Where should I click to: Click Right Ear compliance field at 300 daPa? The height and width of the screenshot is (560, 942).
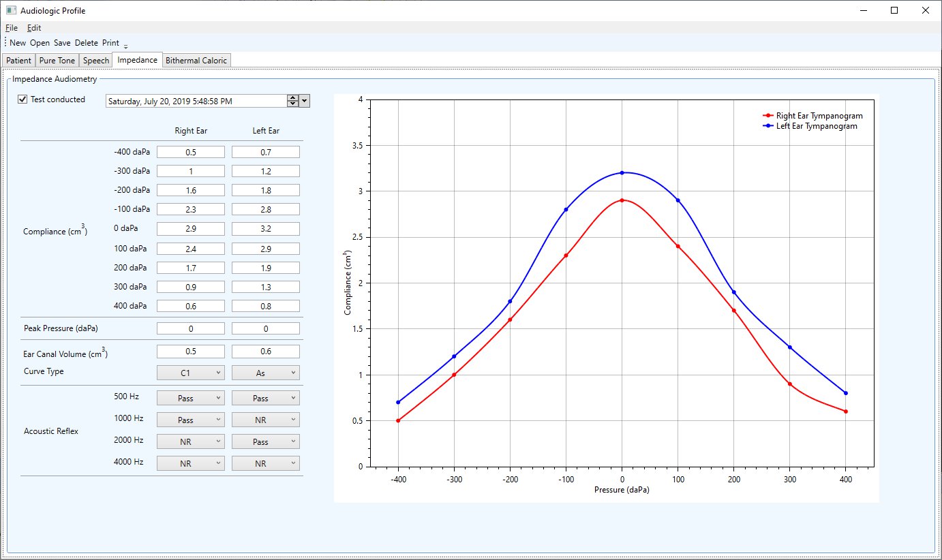pos(191,287)
